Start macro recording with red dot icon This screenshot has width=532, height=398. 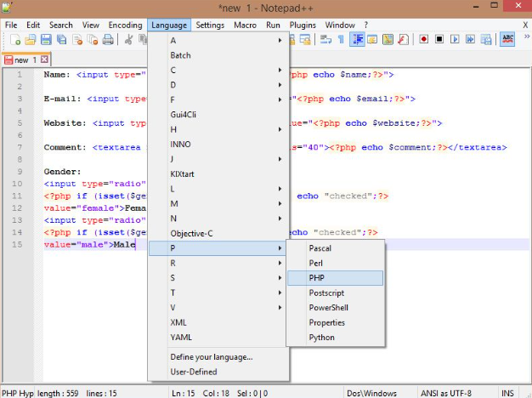coord(423,39)
